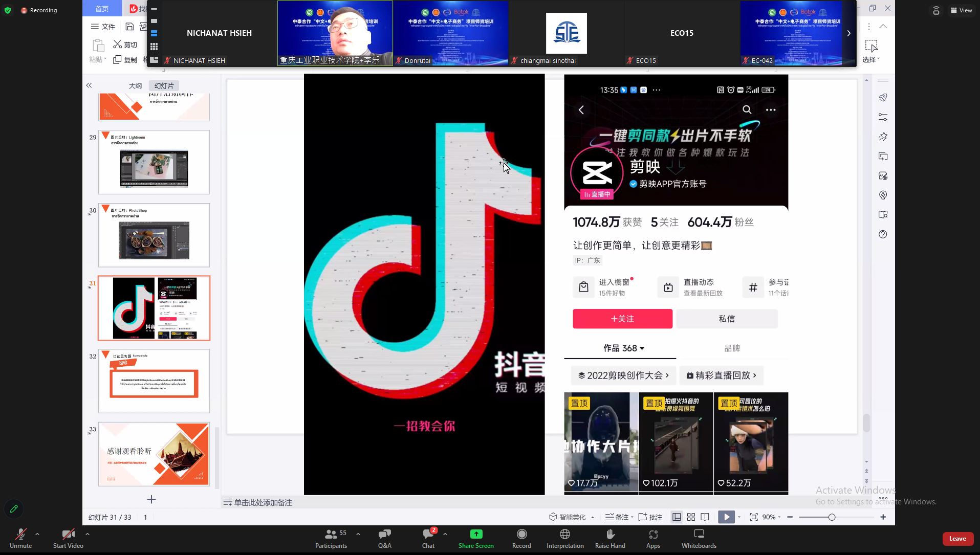This screenshot has height=555, width=980.
Task: Click the save icon in toolbar
Action: pyautogui.click(x=130, y=27)
